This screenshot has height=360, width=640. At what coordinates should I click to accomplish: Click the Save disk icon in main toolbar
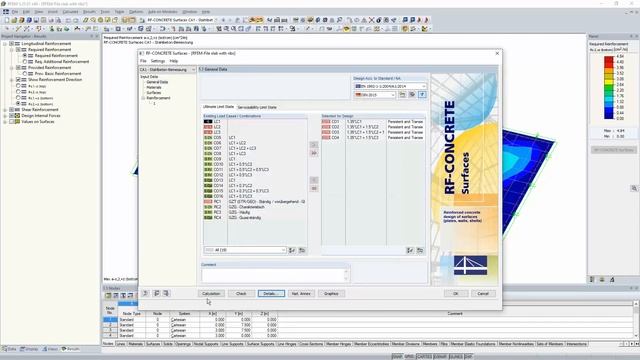36,20
